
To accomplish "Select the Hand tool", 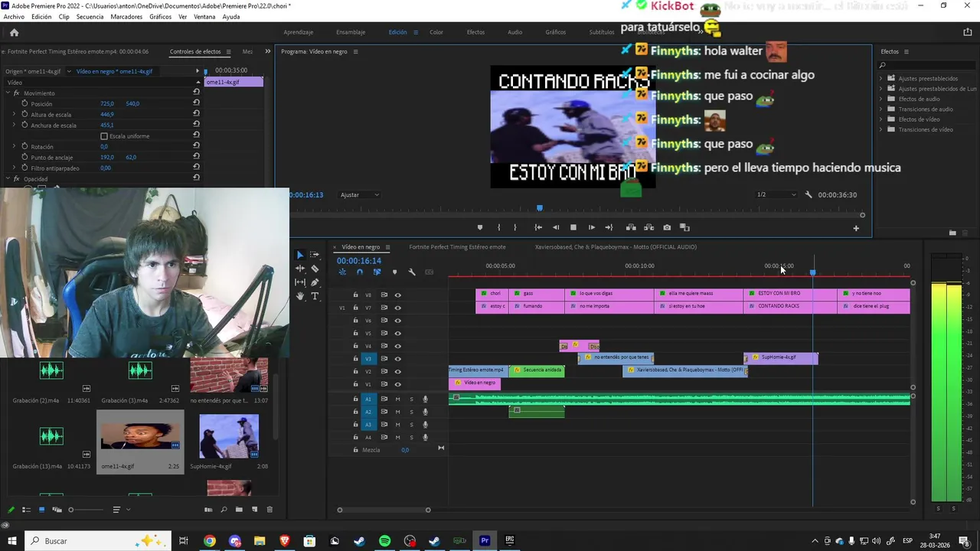I will (300, 296).
